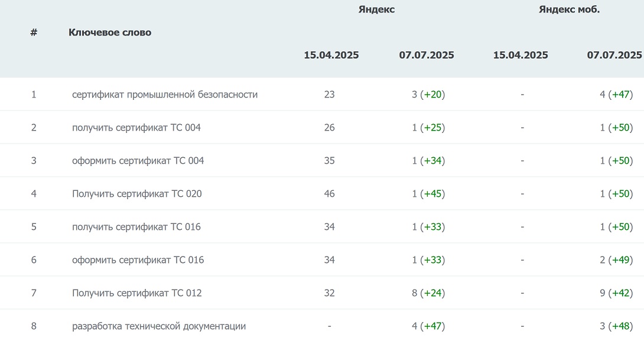Click keyword 'получить сертификат ТС 016'

coord(136,227)
